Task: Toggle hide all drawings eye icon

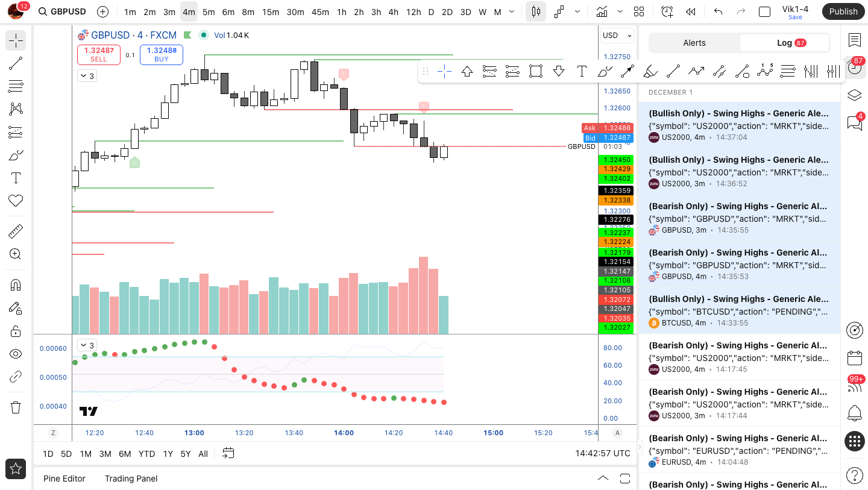Action: point(16,354)
